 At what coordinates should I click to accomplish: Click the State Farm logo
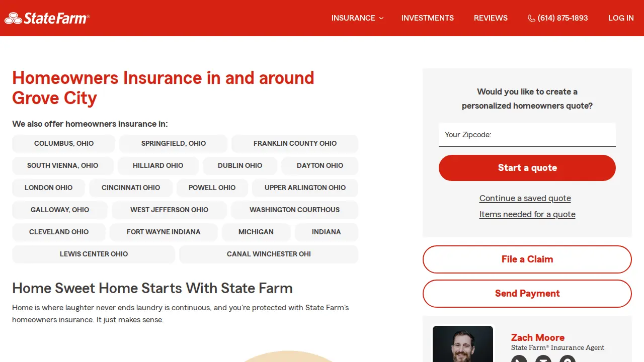tap(47, 18)
